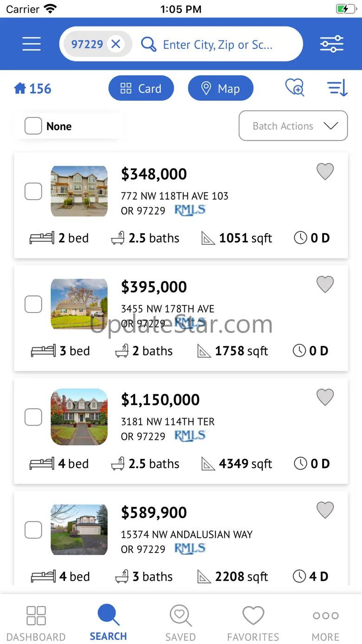Screen dimensions: 362x644
Task: Switch to the Dashboard tab
Action: 36,623
